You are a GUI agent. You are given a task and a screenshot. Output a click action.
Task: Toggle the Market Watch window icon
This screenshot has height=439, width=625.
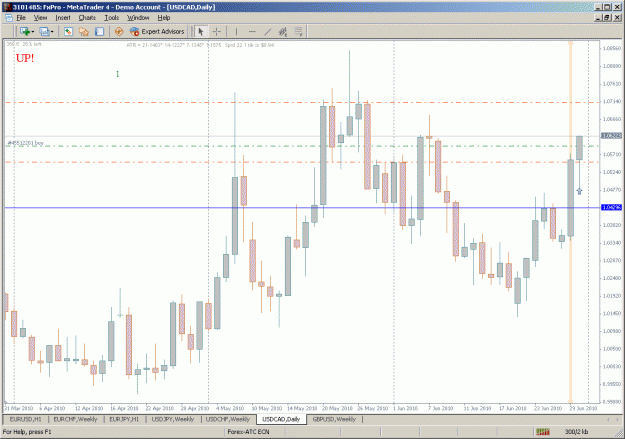(69, 31)
